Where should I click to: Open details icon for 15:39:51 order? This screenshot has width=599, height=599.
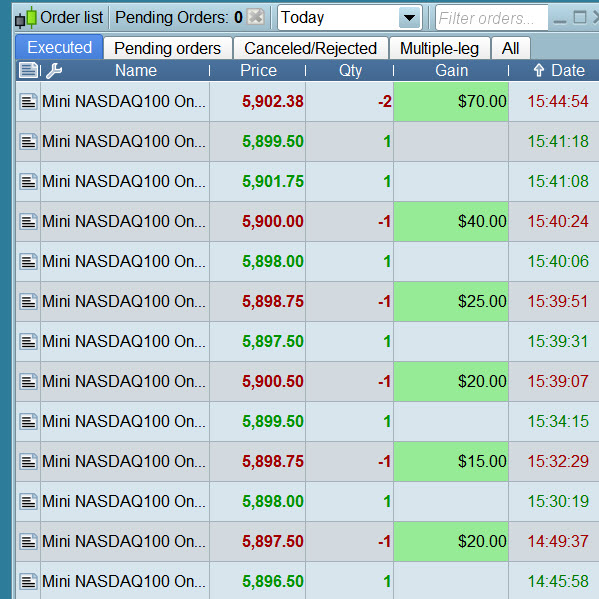tap(28, 301)
